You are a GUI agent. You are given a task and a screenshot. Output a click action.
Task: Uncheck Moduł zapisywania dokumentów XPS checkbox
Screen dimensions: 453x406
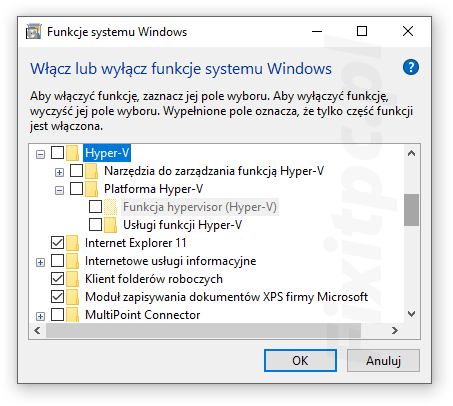point(57,297)
